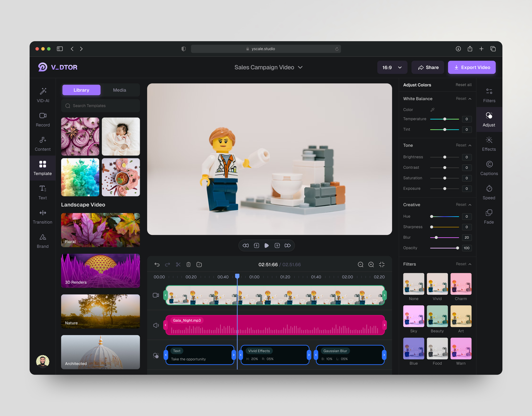Collapse the Creative adjustments section

pos(470,205)
